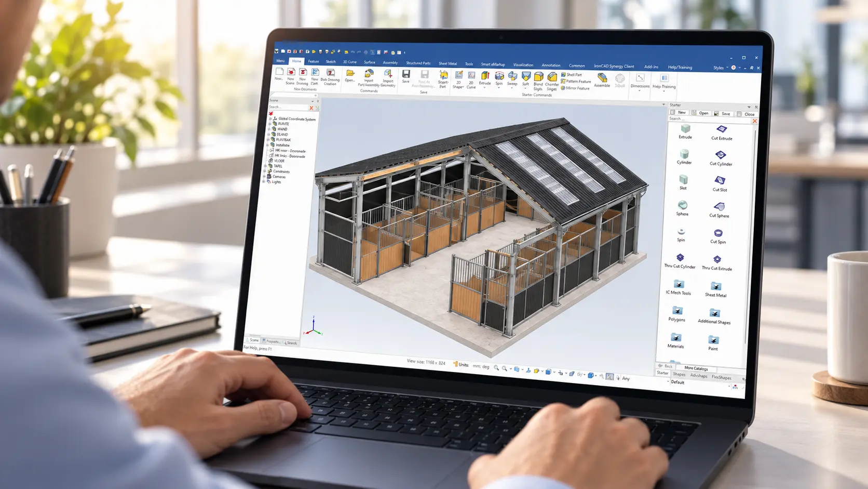Image resolution: width=868 pixels, height=489 pixels.
Task: Open the Starter panel options arrow
Action: 749,107
